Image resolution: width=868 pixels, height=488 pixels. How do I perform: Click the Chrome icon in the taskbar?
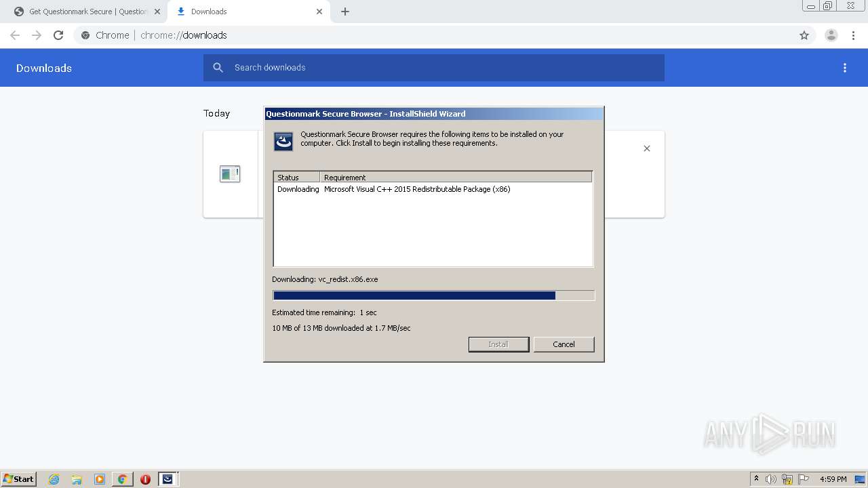[122, 479]
